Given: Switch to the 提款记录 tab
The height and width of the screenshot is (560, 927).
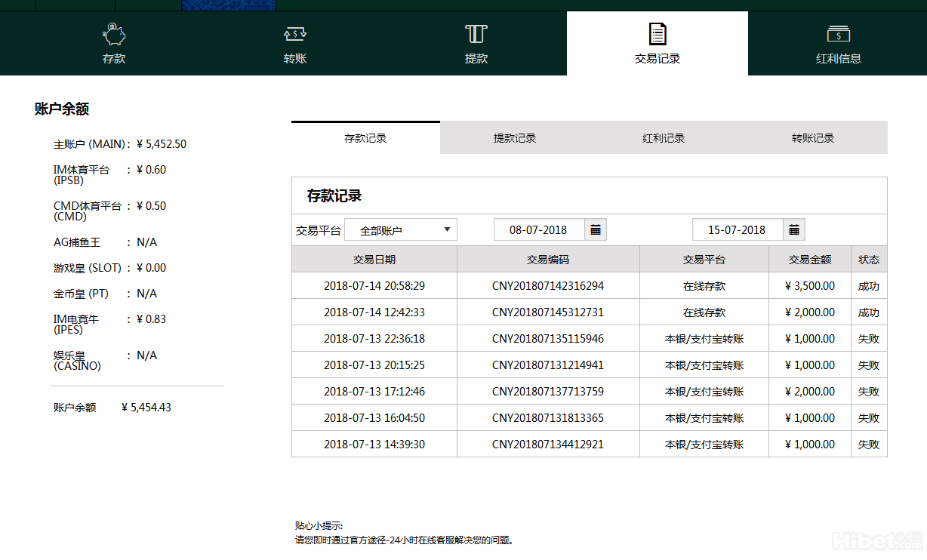Looking at the screenshot, I should [x=515, y=138].
